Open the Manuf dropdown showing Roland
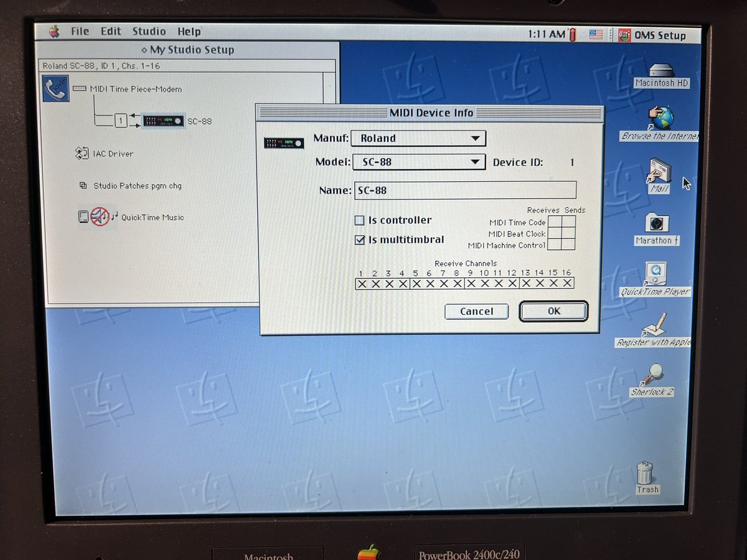The height and width of the screenshot is (560, 747). click(418, 138)
